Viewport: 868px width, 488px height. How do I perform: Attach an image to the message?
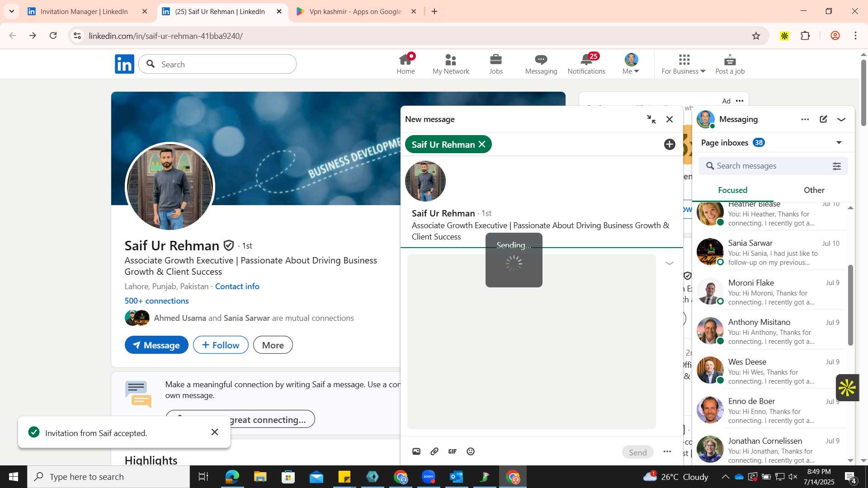(x=416, y=451)
